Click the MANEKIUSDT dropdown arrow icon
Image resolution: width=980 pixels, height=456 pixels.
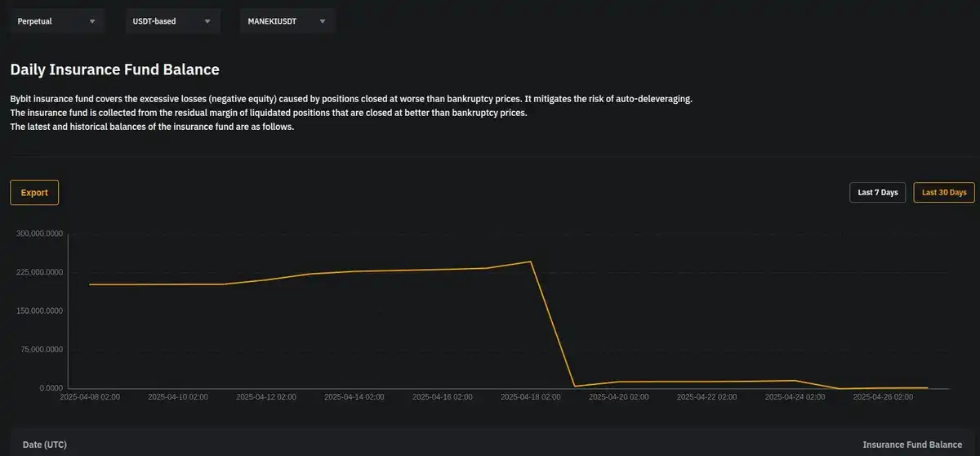tap(323, 21)
